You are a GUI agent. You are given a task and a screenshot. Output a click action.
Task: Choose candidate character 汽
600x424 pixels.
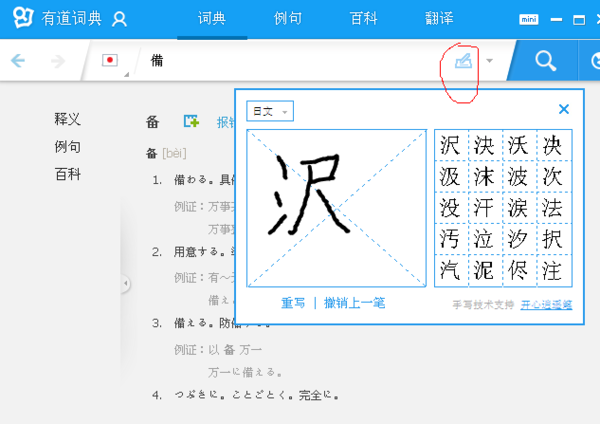[450, 271]
